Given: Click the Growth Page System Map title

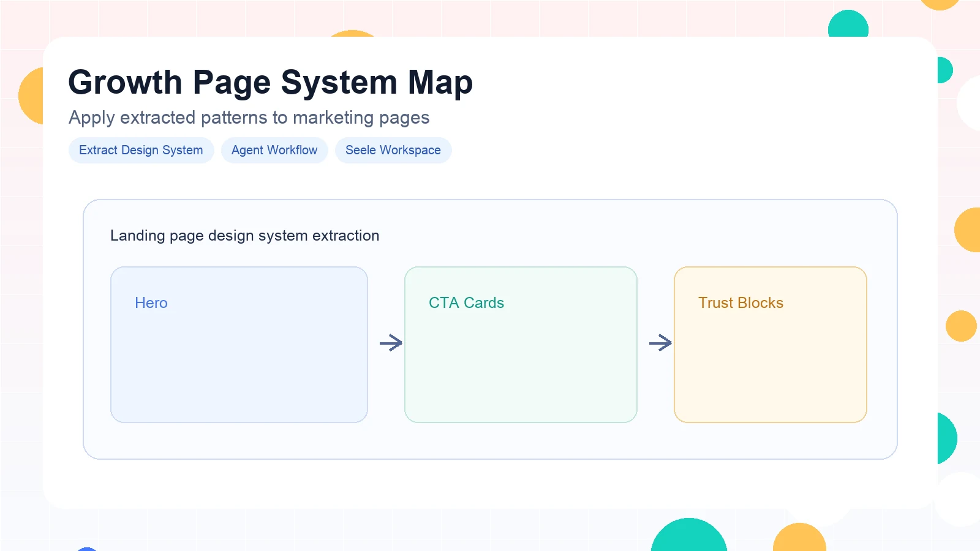Looking at the screenshot, I should pos(270,82).
